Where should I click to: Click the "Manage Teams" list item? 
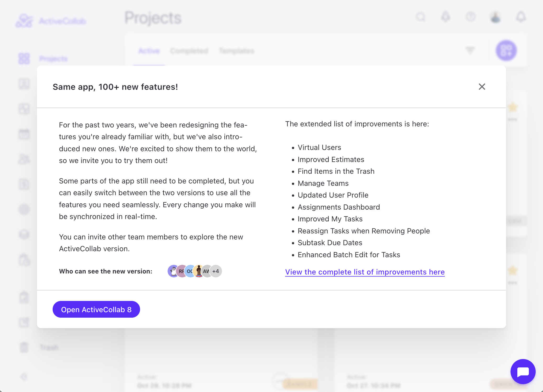click(x=323, y=183)
